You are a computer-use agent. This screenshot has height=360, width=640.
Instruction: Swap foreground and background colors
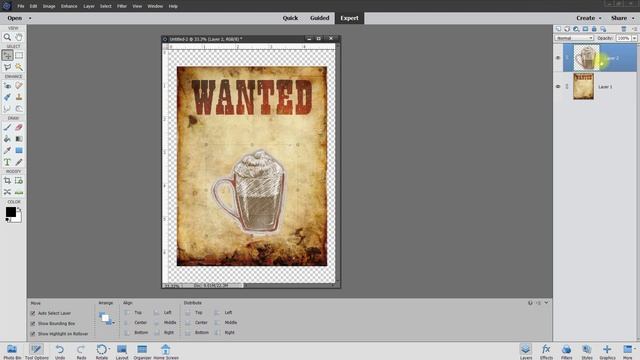click(x=19, y=209)
